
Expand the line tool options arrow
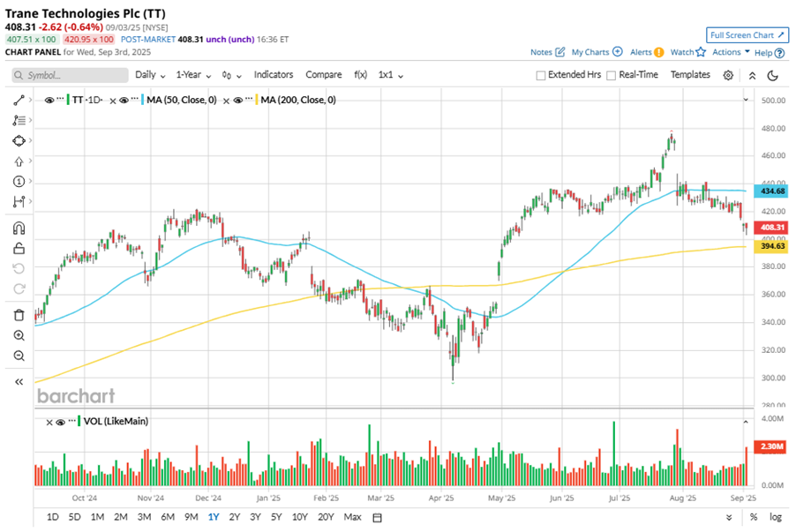31,100
